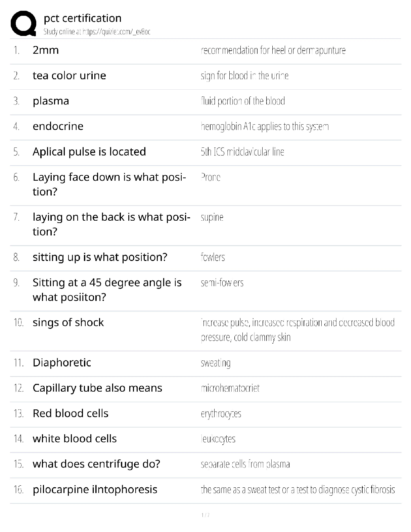The image size is (411, 532).
Task: Click the Quizlet Q logo icon
Action: [24, 24]
